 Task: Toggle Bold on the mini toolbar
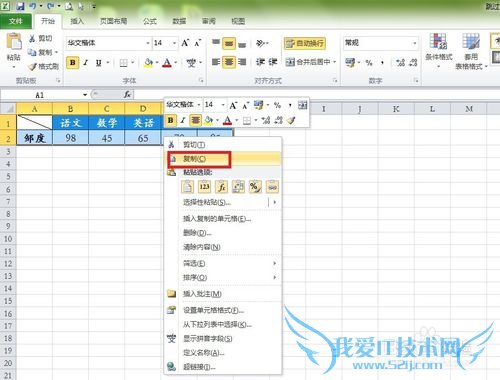pos(171,120)
